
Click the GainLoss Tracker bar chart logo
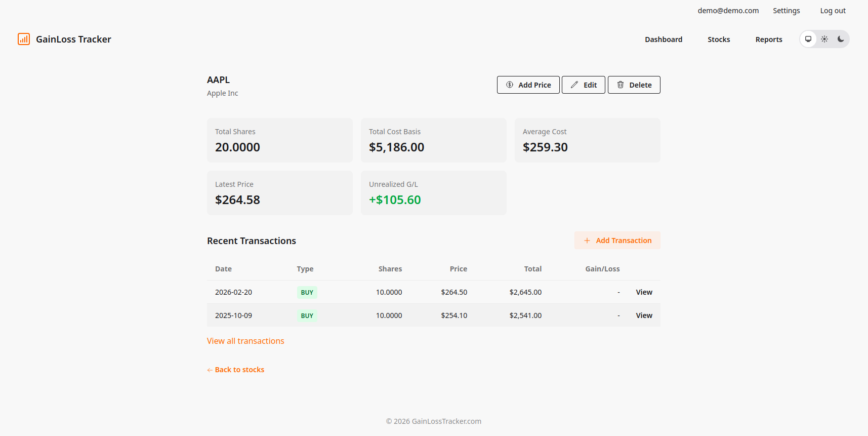(x=24, y=39)
